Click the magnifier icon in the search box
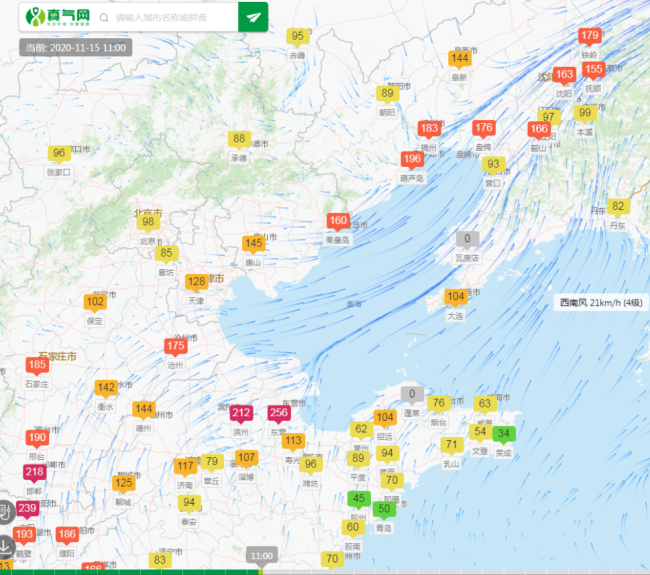This screenshot has height=575, width=650. pos(105,18)
